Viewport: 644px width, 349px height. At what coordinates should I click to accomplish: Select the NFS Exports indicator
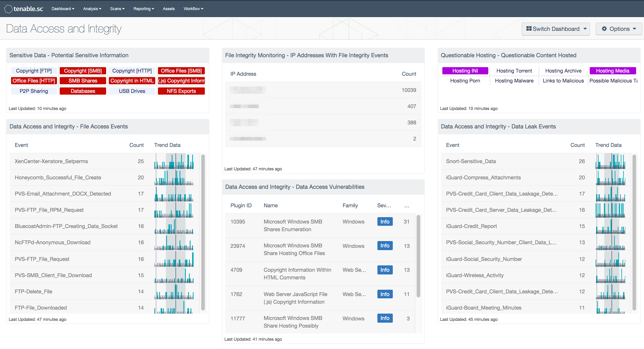pos(181,91)
